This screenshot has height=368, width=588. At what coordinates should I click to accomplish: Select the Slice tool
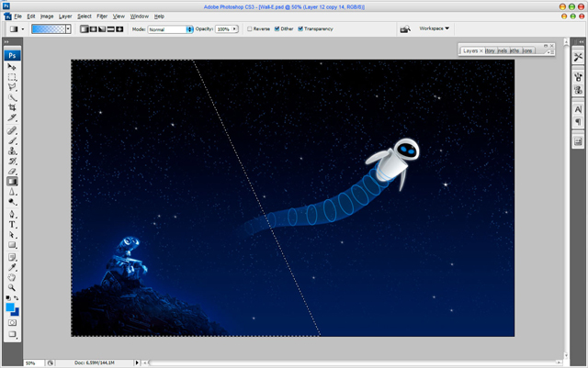coord(12,117)
